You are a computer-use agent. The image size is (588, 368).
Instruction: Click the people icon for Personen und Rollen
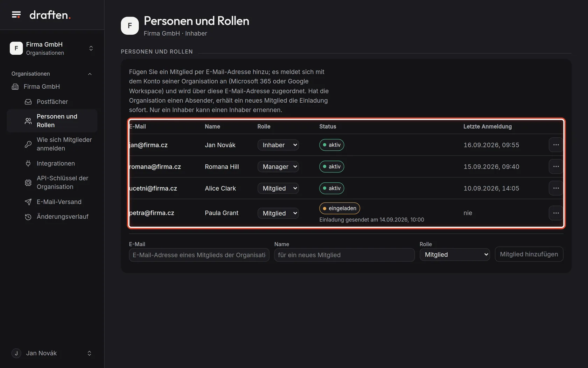pyautogui.click(x=28, y=121)
